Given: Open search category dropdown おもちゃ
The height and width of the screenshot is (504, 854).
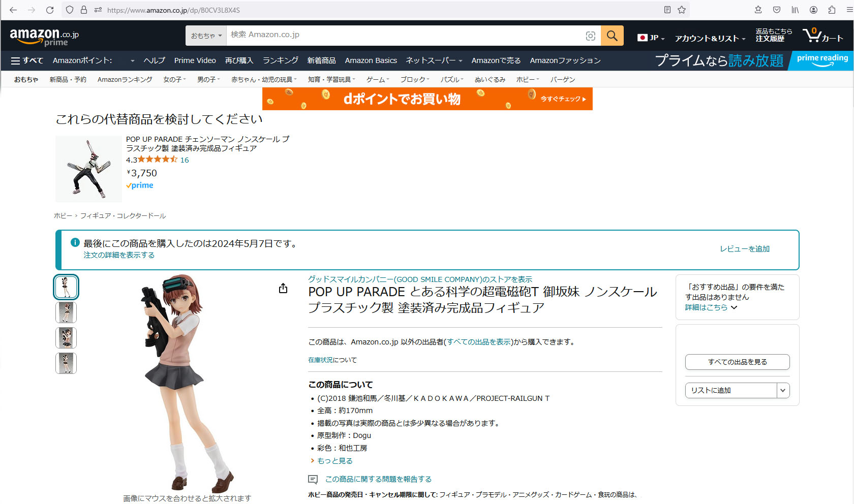Looking at the screenshot, I should pos(206,36).
